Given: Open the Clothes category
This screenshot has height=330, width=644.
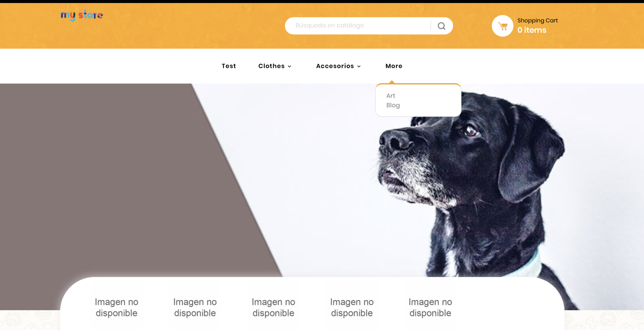Looking at the screenshot, I should (x=271, y=66).
